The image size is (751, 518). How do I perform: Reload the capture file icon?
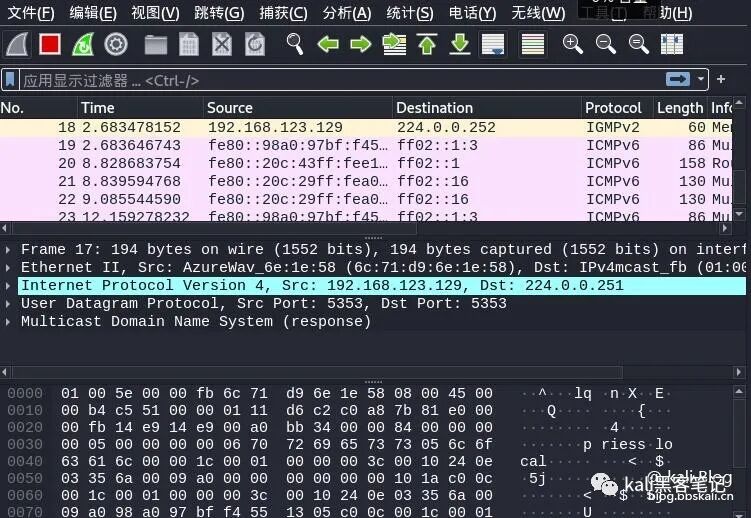pos(255,45)
